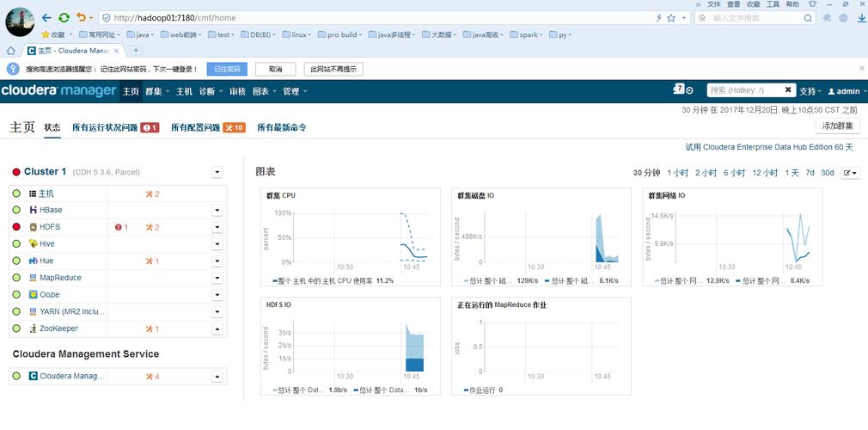Click the search magnifier icon
Image resolution: width=868 pixels, height=430 pixels.
tap(808, 18)
